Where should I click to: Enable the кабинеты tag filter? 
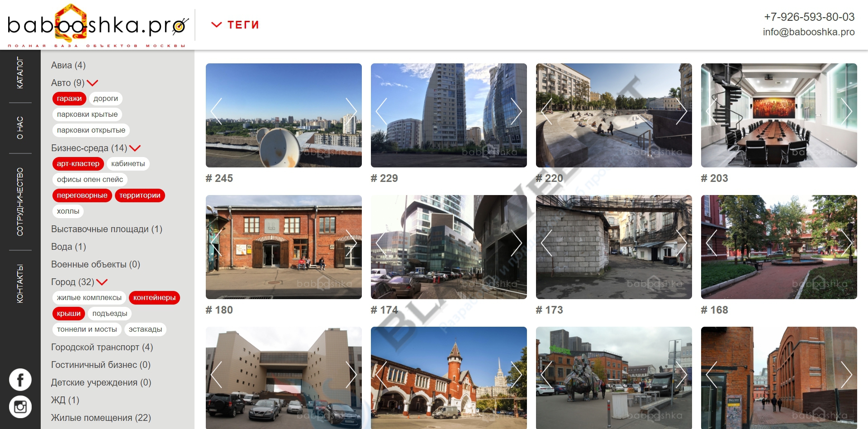pyautogui.click(x=128, y=164)
